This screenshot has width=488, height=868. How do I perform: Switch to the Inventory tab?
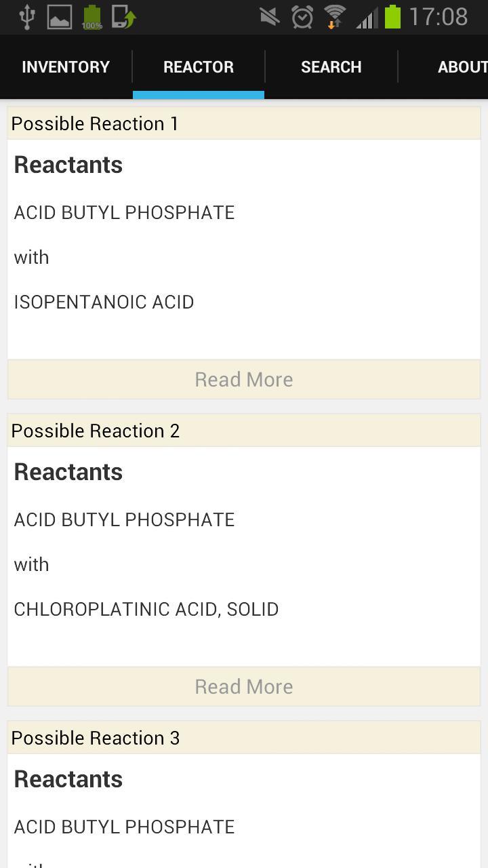(x=66, y=67)
